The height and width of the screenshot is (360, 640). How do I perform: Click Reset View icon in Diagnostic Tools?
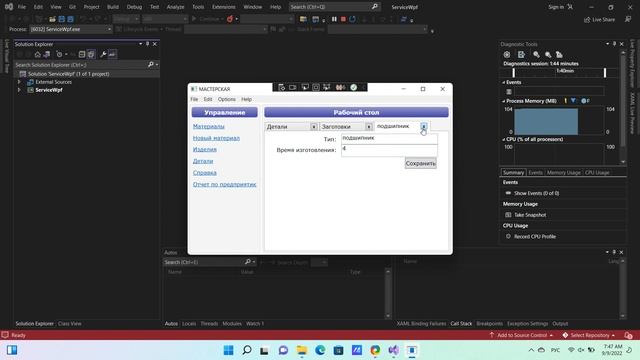point(559,54)
